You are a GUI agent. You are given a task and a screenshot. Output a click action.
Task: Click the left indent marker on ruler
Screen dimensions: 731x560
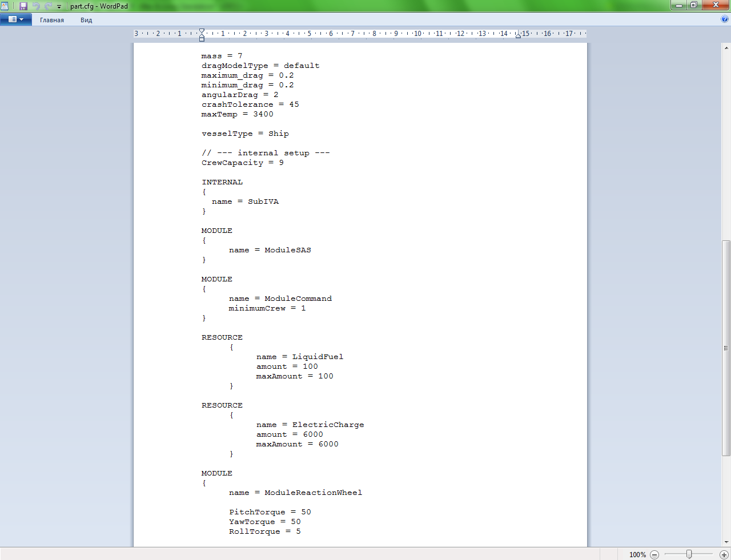click(202, 38)
